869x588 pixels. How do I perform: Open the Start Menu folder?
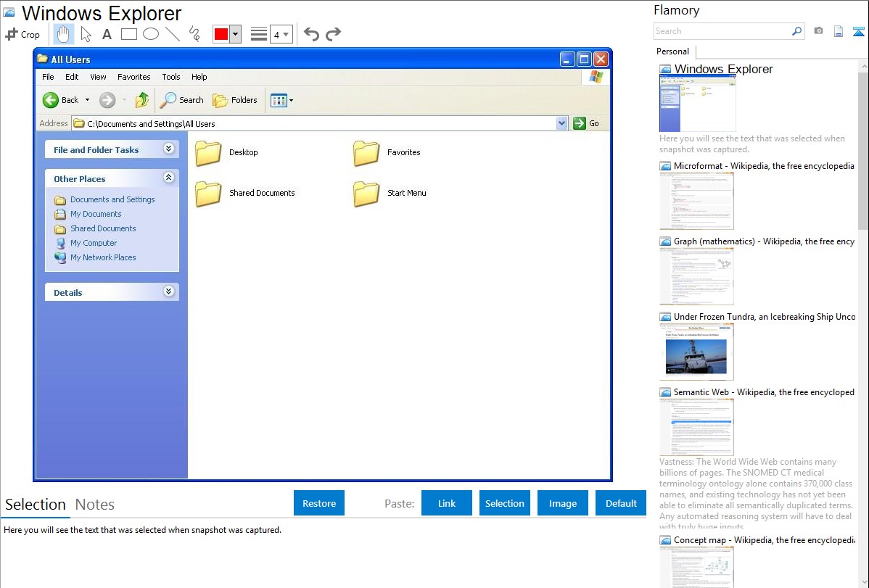366,194
